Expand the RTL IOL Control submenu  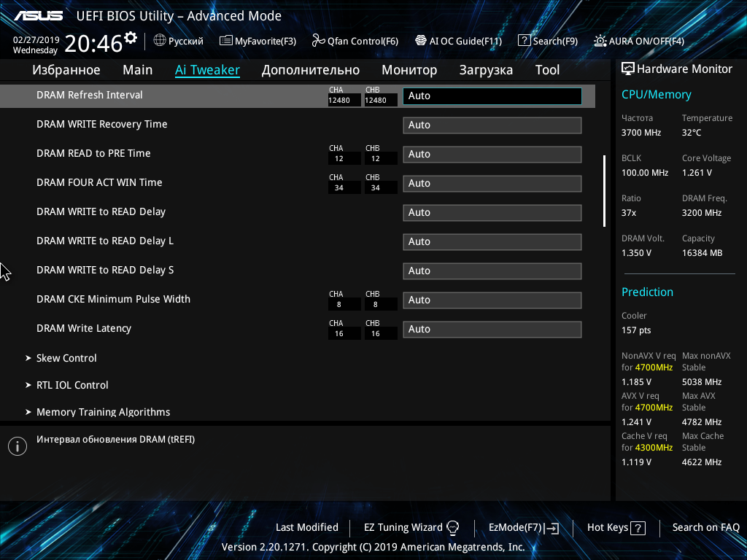(72, 385)
